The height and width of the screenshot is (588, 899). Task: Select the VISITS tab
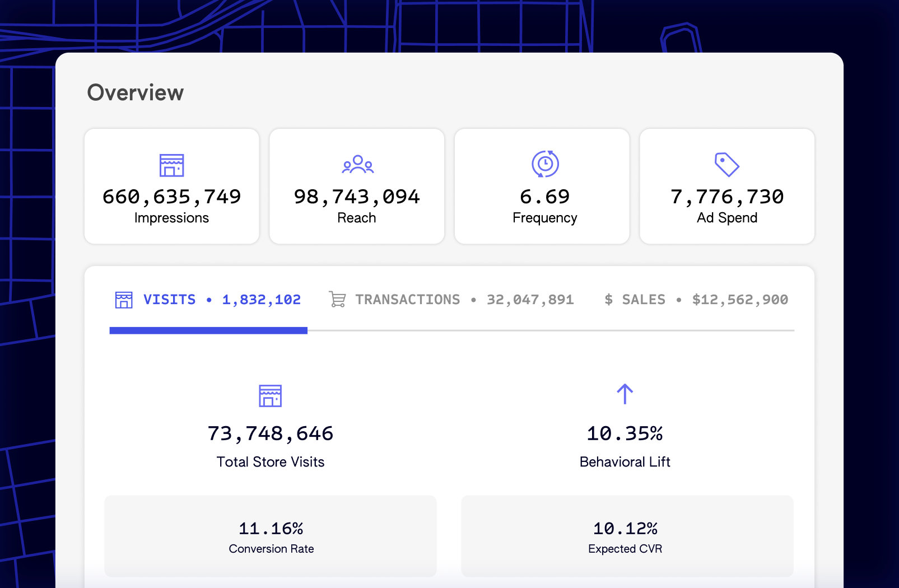tap(169, 300)
